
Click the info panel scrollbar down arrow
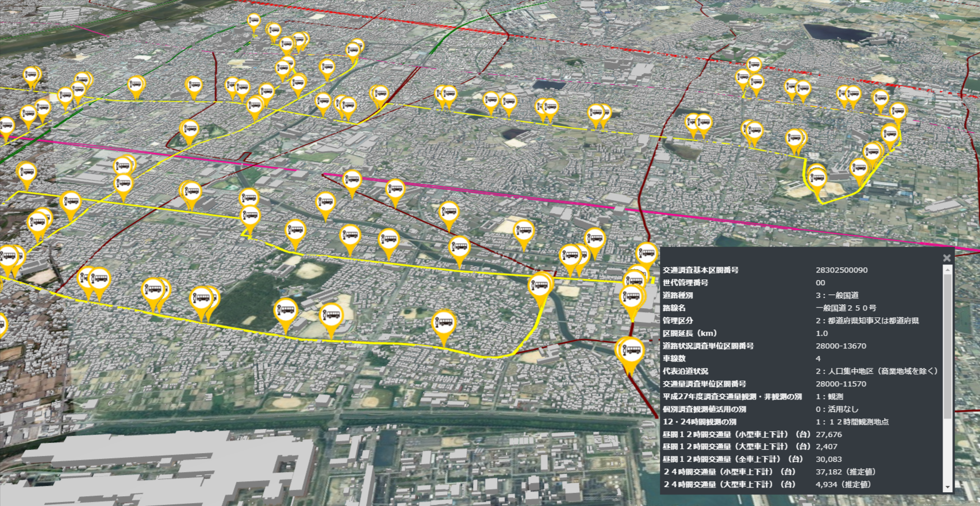pos(947,487)
